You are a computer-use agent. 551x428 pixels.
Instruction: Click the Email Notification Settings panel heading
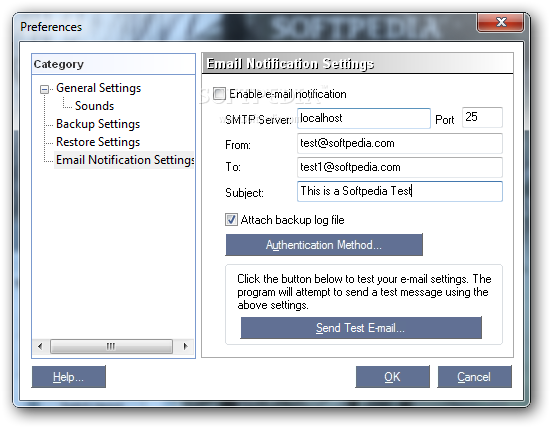290,64
